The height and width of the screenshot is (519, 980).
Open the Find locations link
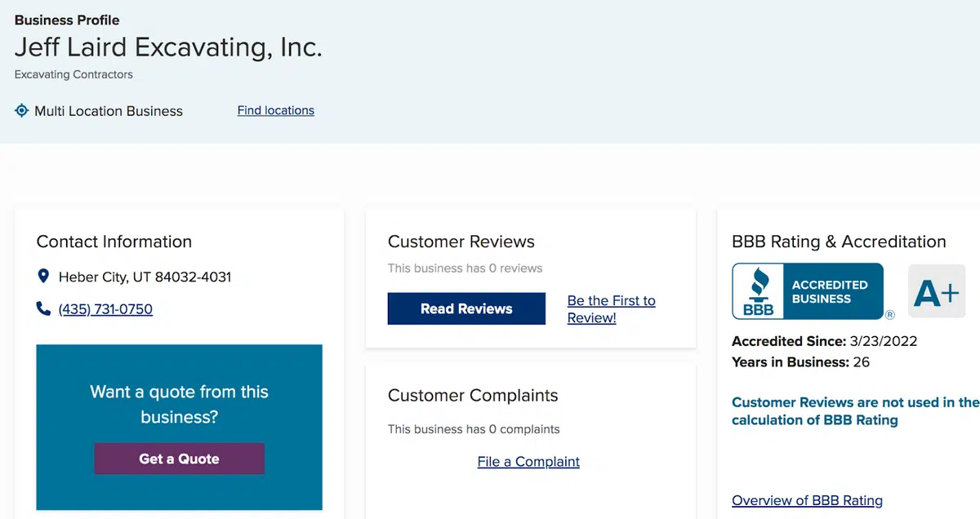pyautogui.click(x=275, y=110)
